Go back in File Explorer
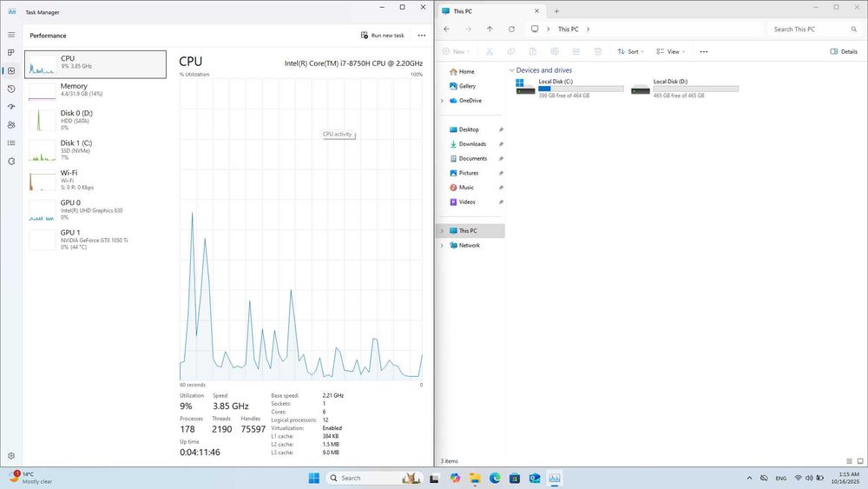Image resolution: width=868 pixels, height=489 pixels. click(447, 30)
